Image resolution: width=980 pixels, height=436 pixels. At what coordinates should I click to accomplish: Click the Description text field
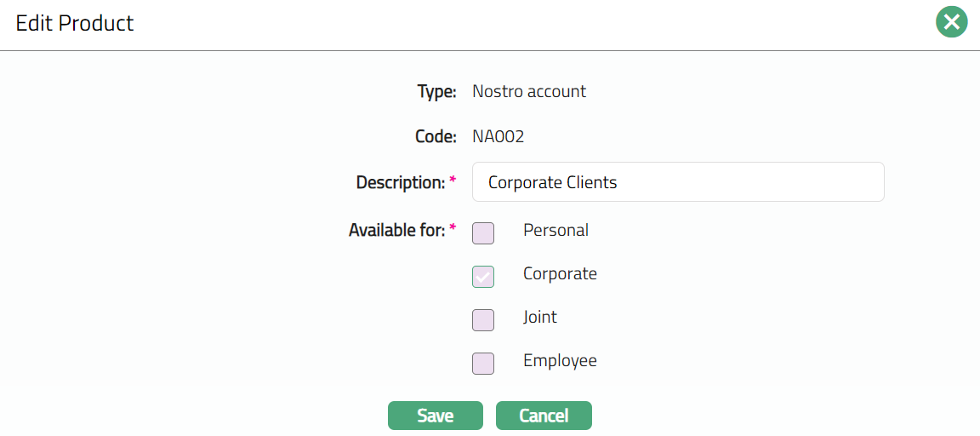coord(677,182)
